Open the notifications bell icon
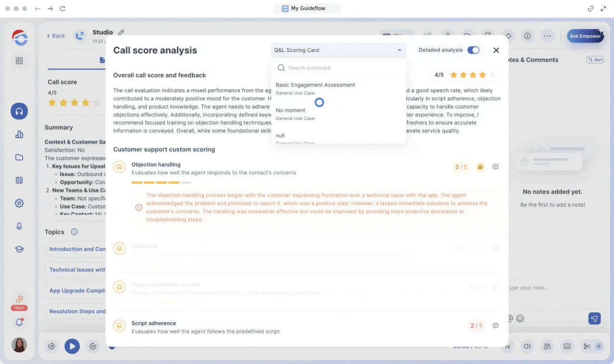 coord(19,323)
